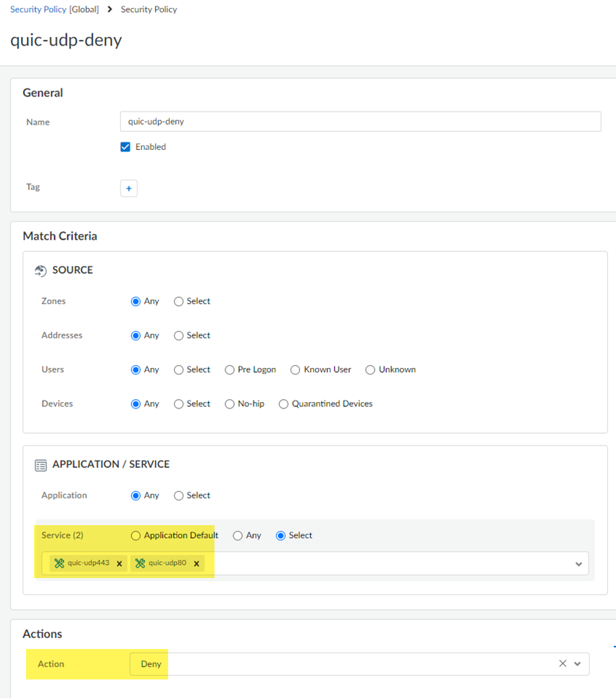The width and height of the screenshot is (616, 699).
Task: Remove the quic-udp443 service chip
Action: (x=120, y=564)
